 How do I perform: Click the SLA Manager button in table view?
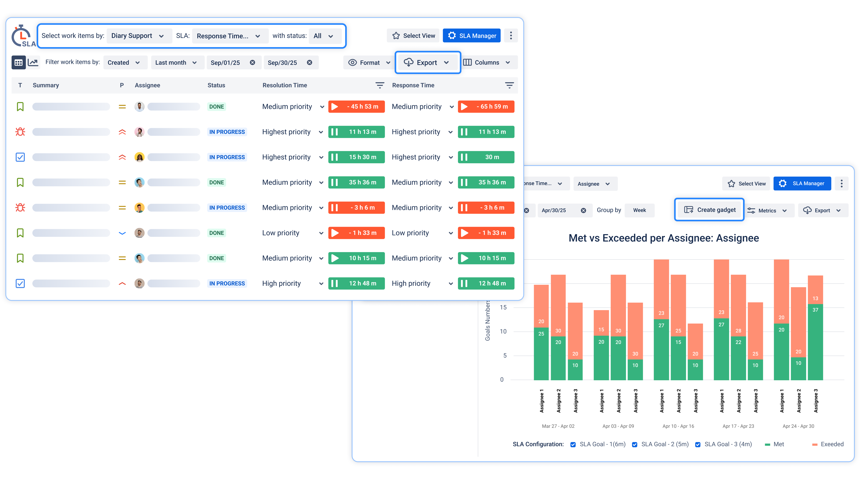click(472, 36)
